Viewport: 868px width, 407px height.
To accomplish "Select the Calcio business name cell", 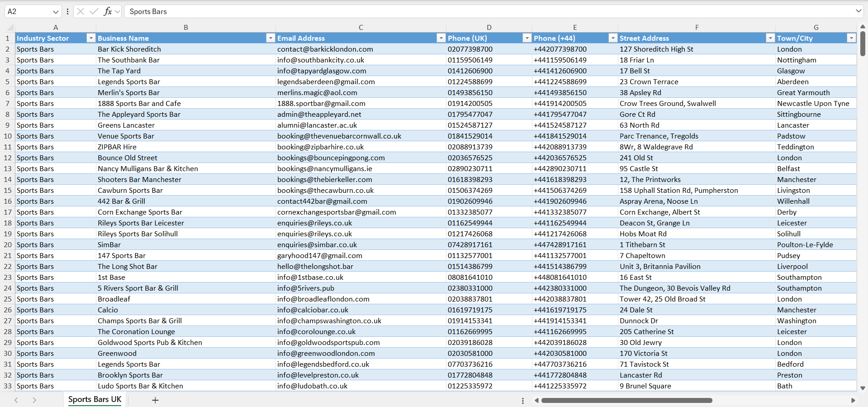I will point(186,310).
